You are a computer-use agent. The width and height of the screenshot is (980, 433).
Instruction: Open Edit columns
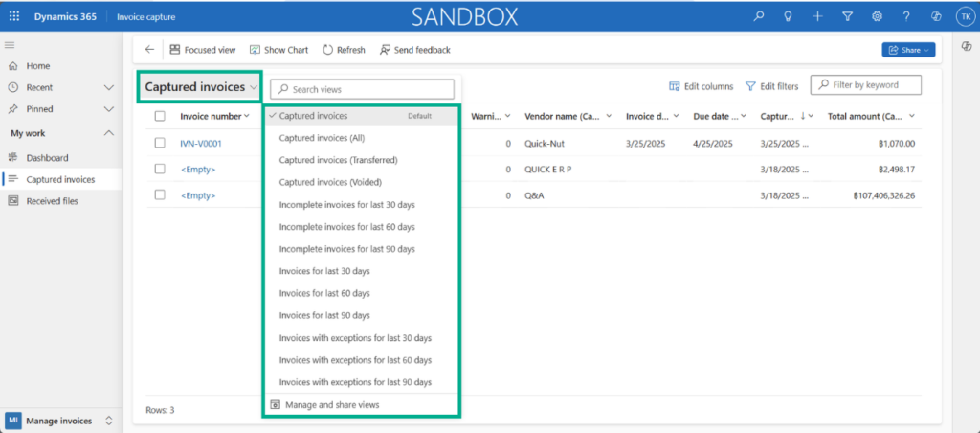pyautogui.click(x=701, y=86)
